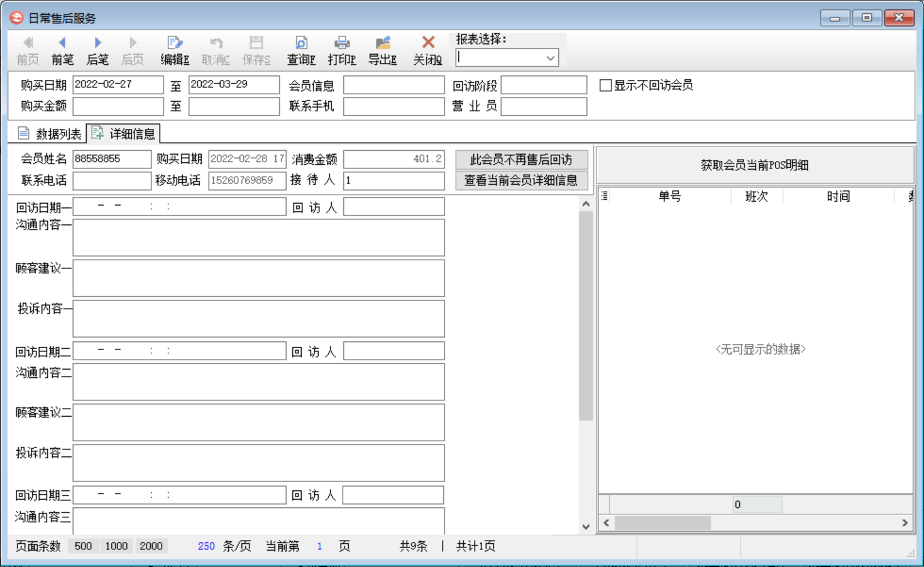Click the 联系电话 field
Viewport: 924px width, 567px height.
pos(112,180)
